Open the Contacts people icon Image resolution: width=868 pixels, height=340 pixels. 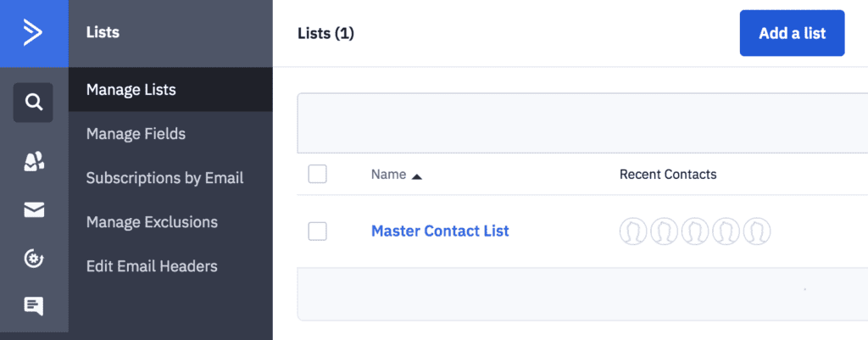(x=33, y=162)
